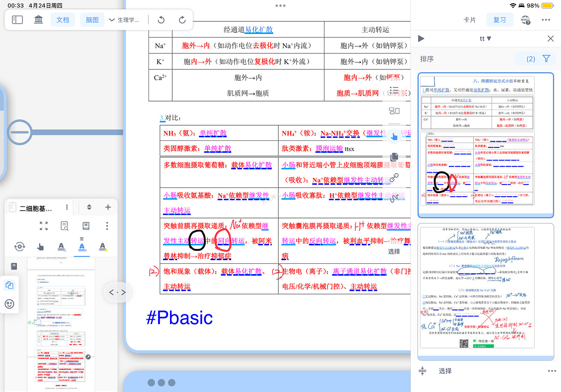561x392 pixels.
Task: Open the 排序 sort option
Action: pyautogui.click(x=427, y=59)
